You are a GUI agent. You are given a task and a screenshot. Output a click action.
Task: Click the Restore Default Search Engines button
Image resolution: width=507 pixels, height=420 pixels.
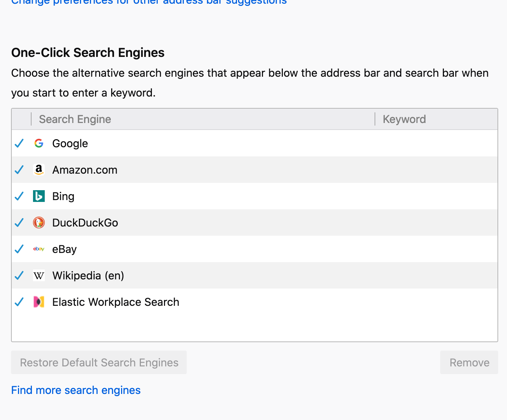tap(99, 362)
